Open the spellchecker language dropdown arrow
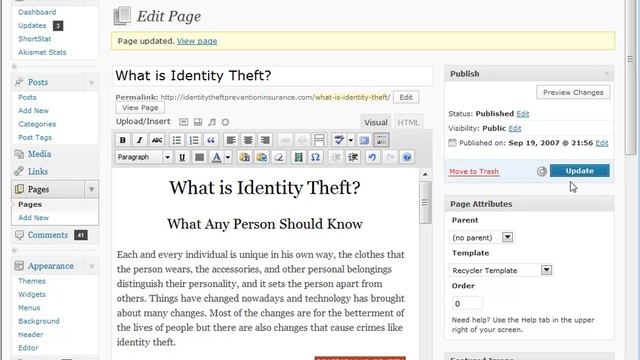The image size is (640, 360). tap(351, 140)
